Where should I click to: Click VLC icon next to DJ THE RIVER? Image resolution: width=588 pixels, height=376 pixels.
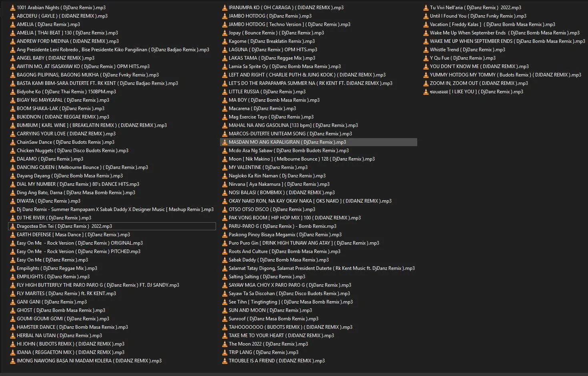(x=13, y=218)
